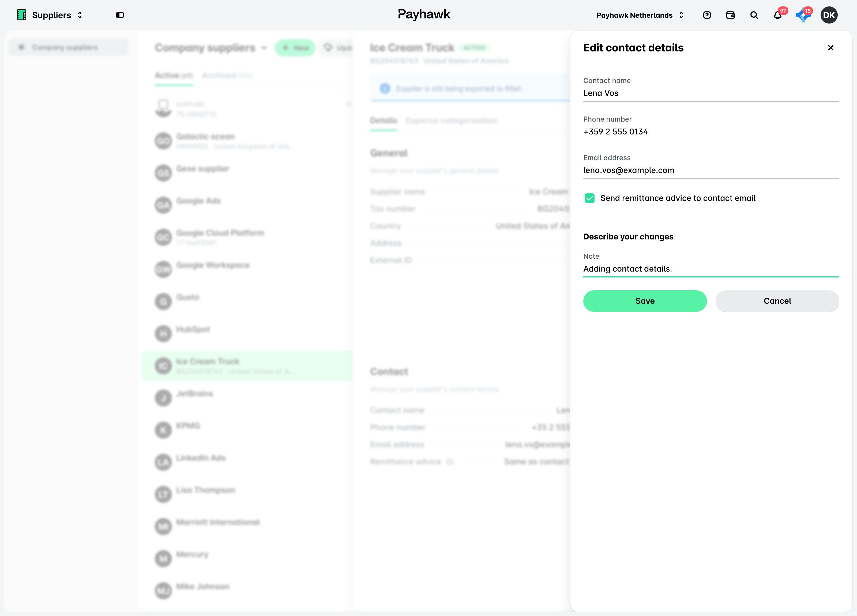Save the contact details
Screen dimensions: 857x616
[x=645, y=301]
